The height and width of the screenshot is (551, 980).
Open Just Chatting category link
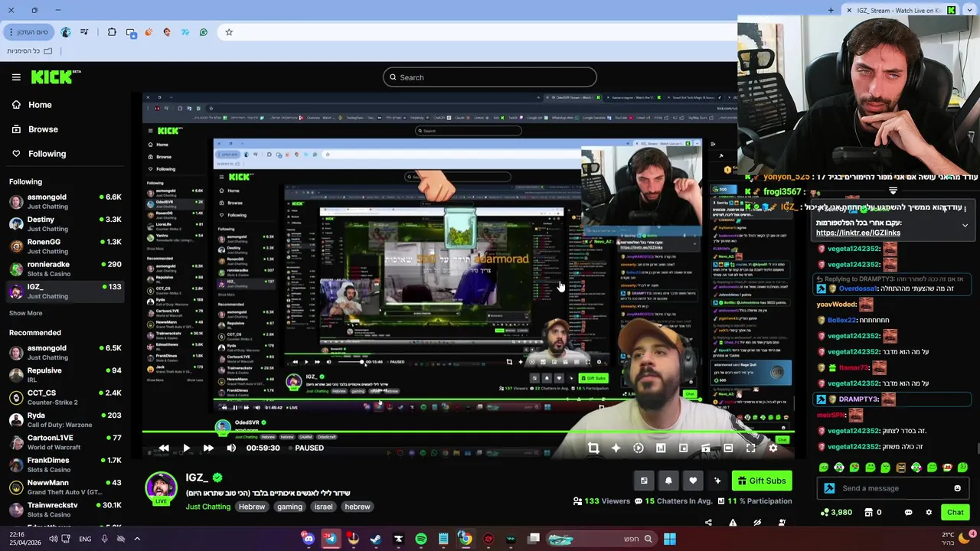coord(207,507)
